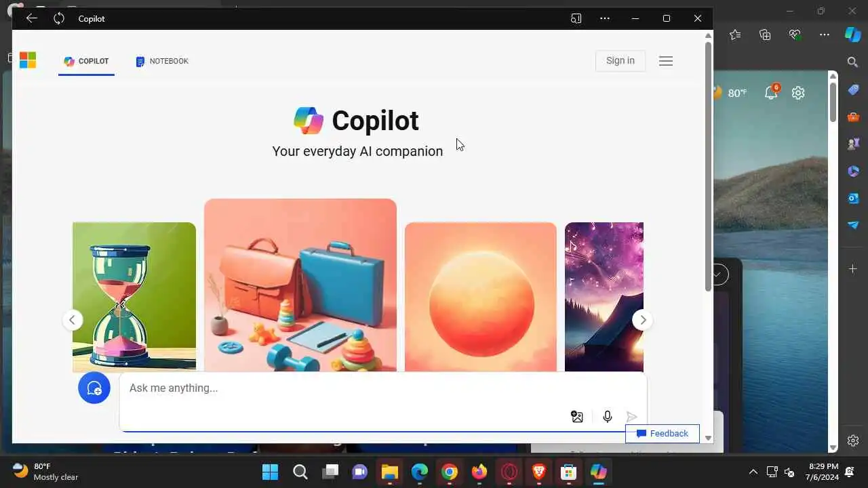Open Edge Favorites icon
The image size is (868, 488).
point(735,35)
